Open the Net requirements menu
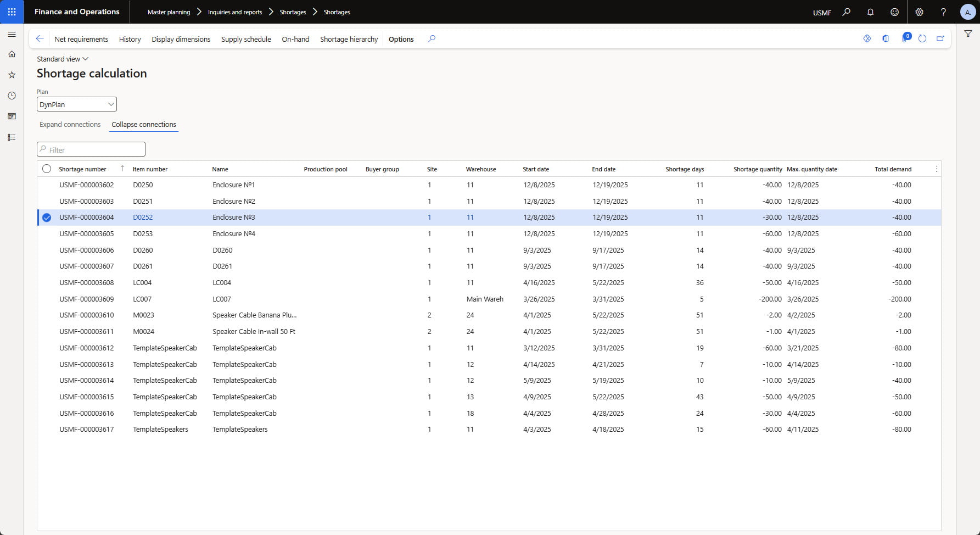The height and width of the screenshot is (535, 980). (81, 39)
